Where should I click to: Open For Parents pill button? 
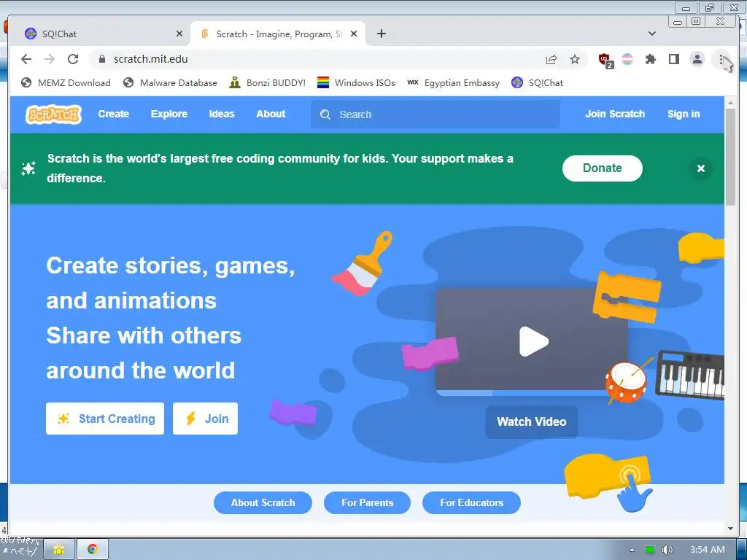tap(368, 503)
